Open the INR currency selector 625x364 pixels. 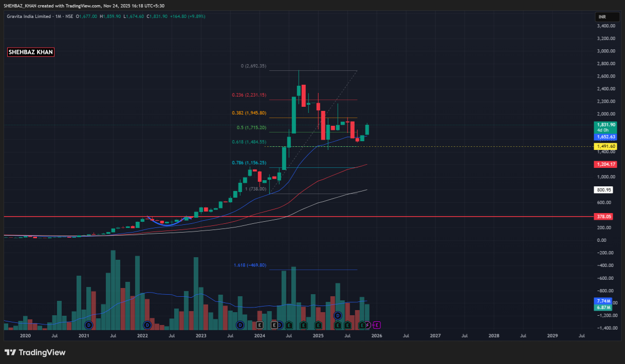(601, 17)
